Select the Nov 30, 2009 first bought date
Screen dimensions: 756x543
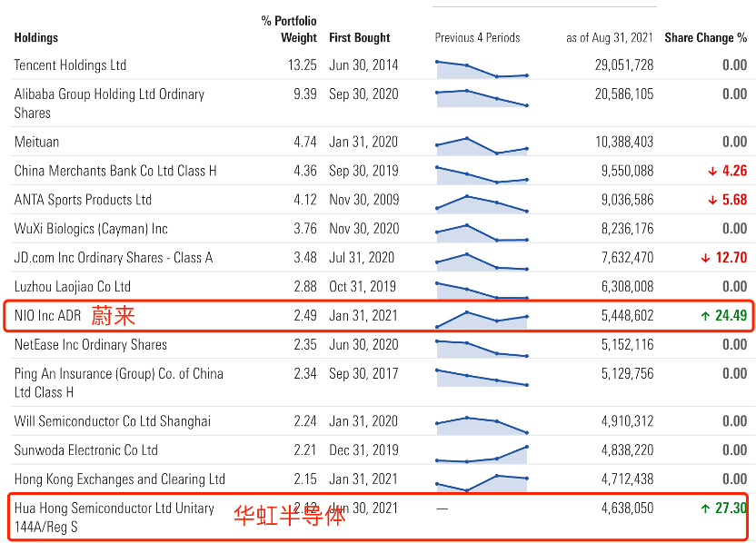[364, 200]
